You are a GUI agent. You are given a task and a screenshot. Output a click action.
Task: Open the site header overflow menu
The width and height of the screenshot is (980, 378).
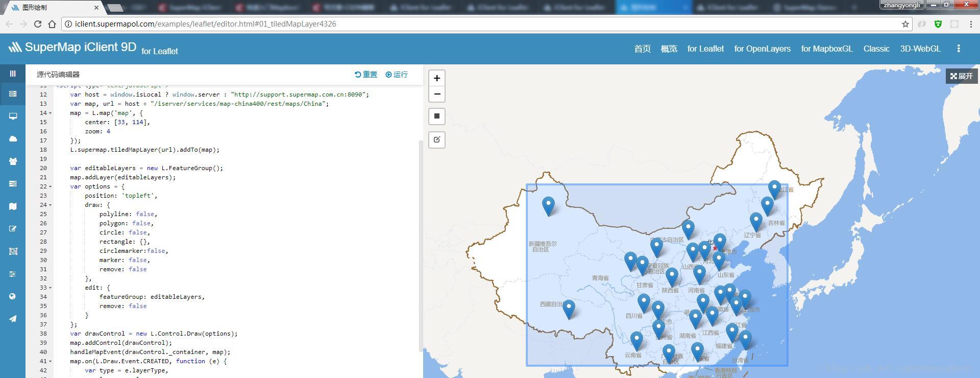click(959, 49)
